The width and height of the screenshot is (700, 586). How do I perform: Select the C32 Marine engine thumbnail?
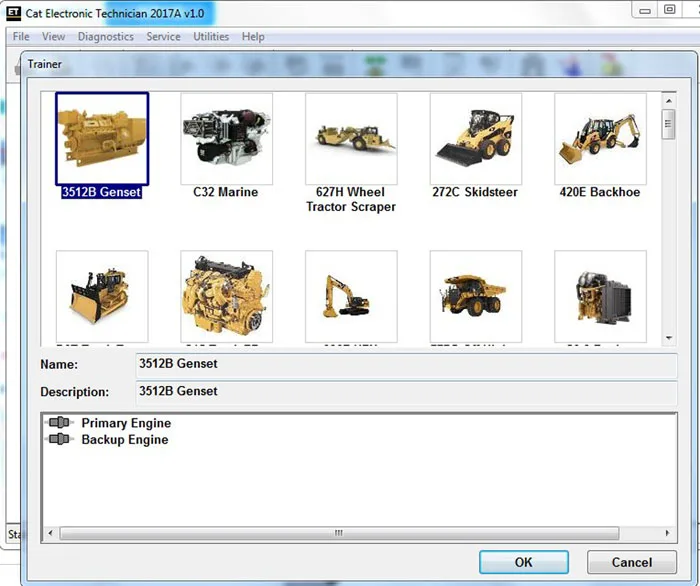click(226, 138)
